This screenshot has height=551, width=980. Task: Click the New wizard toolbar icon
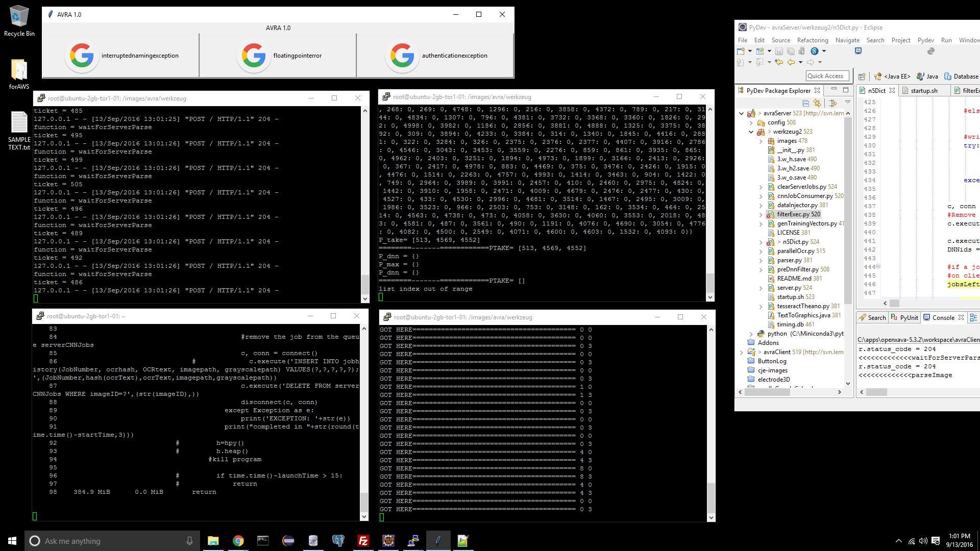(741, 51)
